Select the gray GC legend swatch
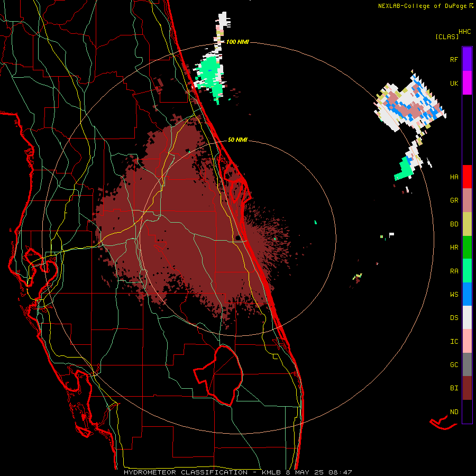The height and width of the screenshot is (476, 476). 467,364
